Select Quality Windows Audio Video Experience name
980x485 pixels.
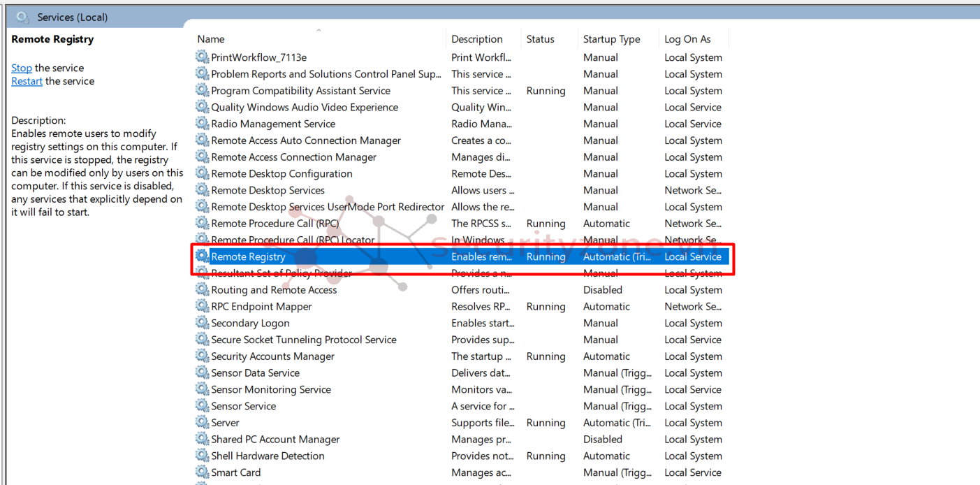(305, 108)
